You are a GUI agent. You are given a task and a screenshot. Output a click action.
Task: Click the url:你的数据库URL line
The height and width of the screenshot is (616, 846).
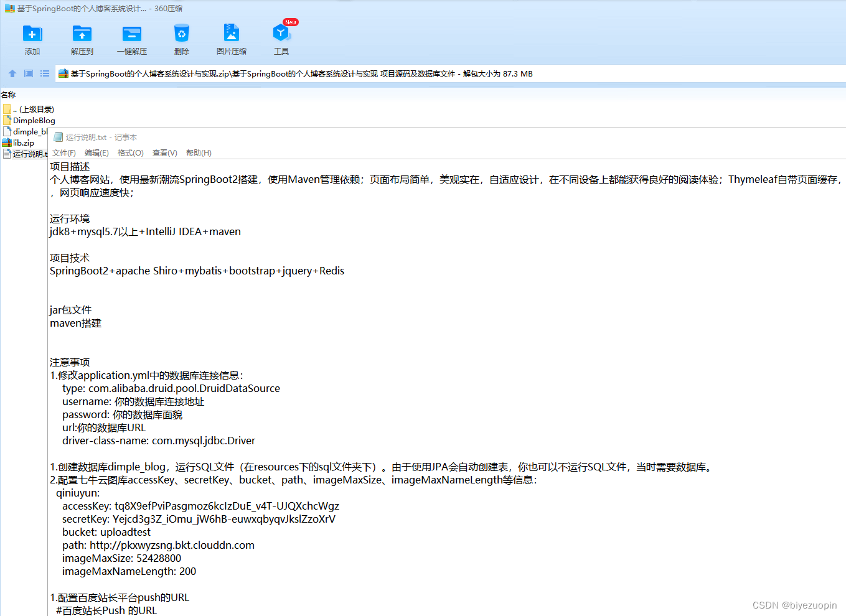point(104,428)
